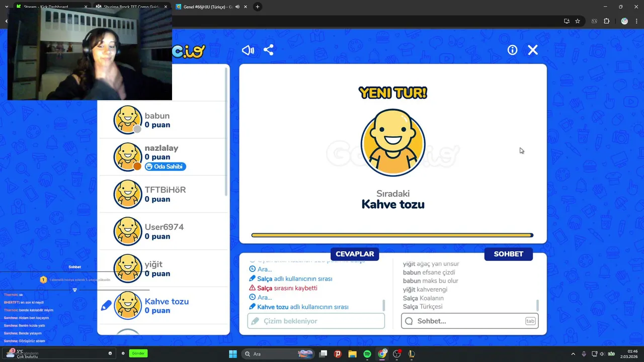Screen dimensions: 644x362
Task: Open the network tray icon
Action: pyautogui.click(x=594, y=354)
